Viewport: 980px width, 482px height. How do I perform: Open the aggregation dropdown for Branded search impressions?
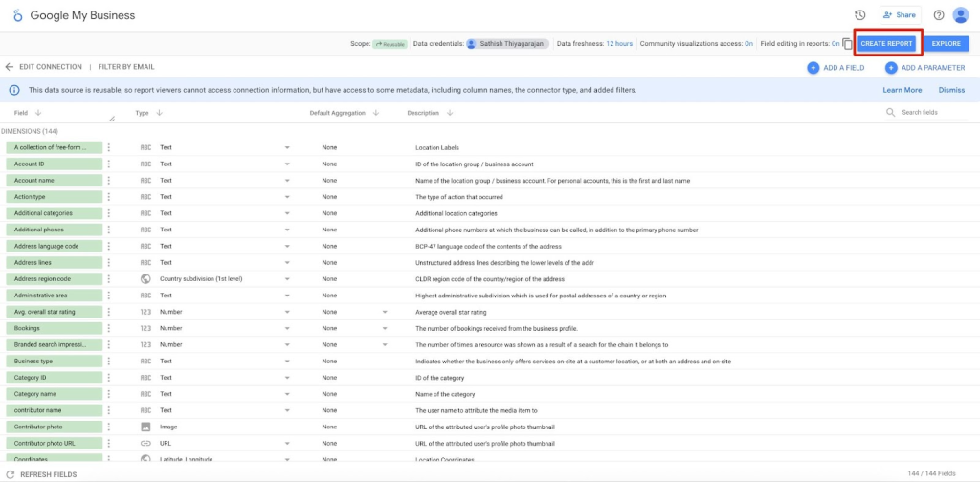385,344
